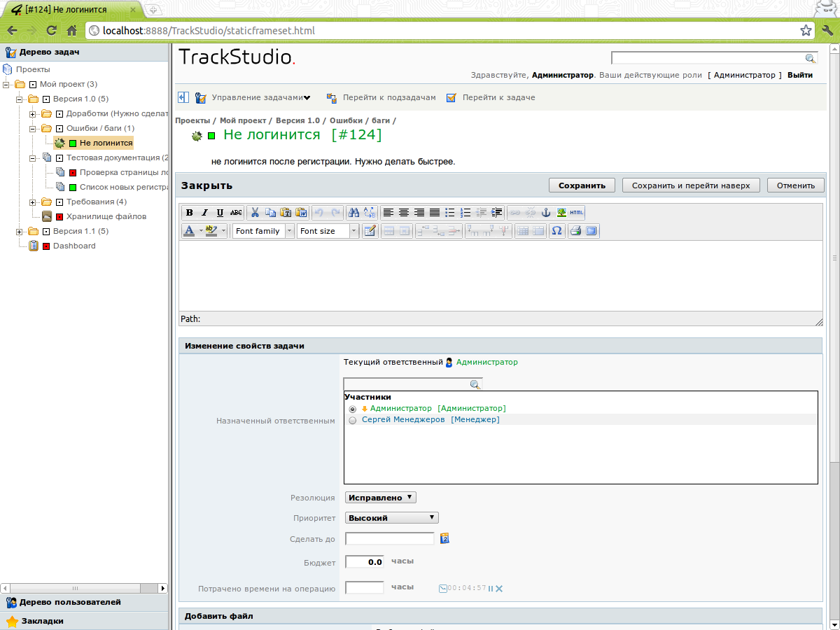Collapse the Мой проект tree node
This screenshot has width=840, height=630.
6,84
